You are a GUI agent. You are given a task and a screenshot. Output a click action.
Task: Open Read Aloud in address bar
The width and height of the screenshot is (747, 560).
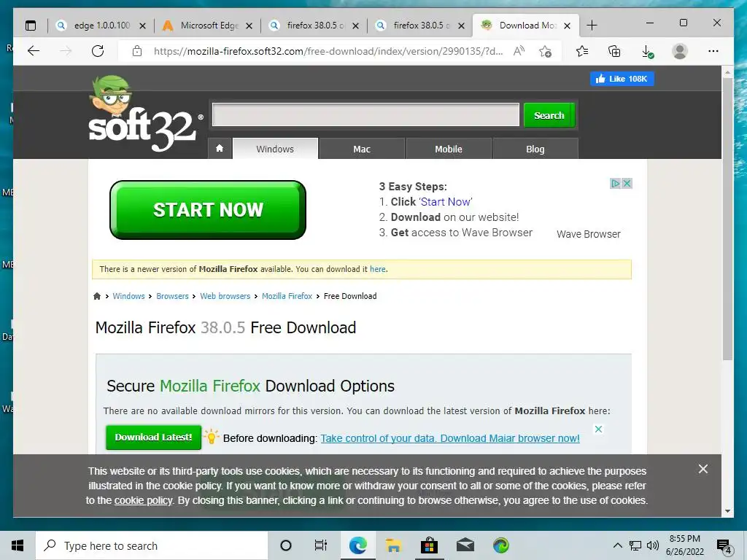point(519,51)
